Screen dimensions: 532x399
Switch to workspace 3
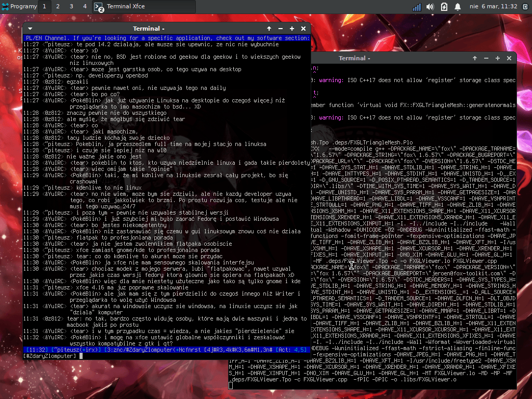tap(71, 7)
